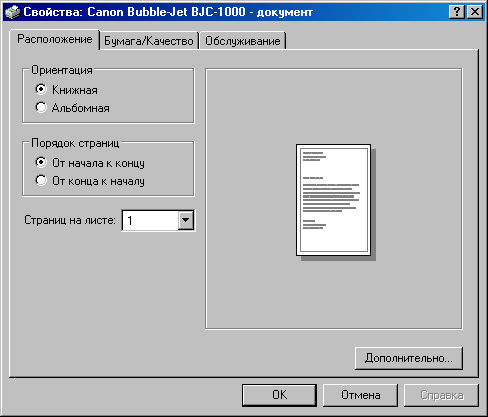This screenshot has height=417, width=488.
Task: Confirm with the OK button
Action: click(x=279, y=395)
